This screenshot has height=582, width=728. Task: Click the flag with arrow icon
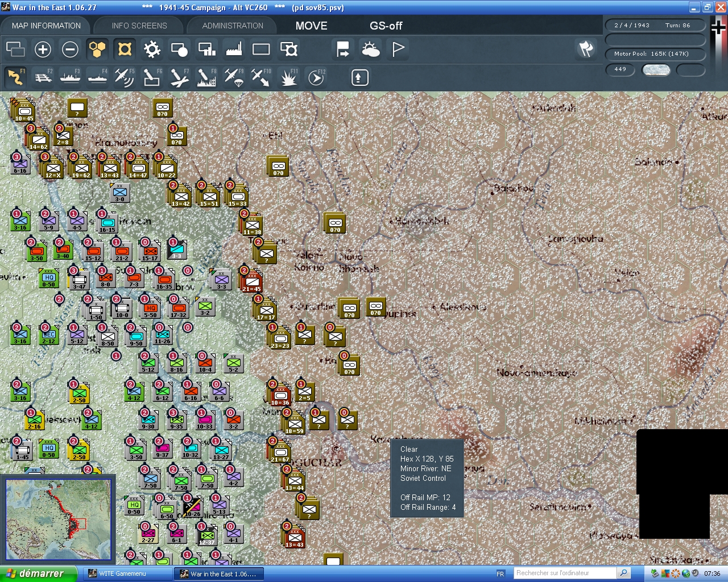(x=343, y=49)
